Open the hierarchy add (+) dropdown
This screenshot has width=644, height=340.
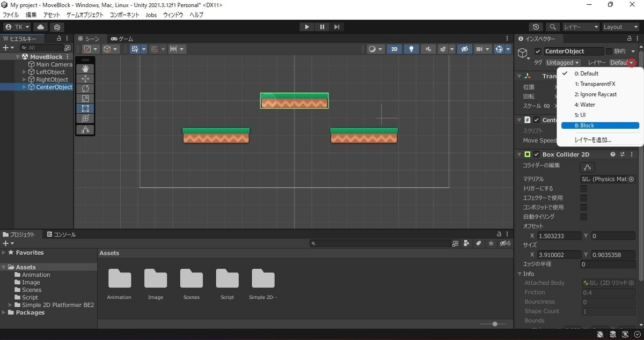click(8, 48)
